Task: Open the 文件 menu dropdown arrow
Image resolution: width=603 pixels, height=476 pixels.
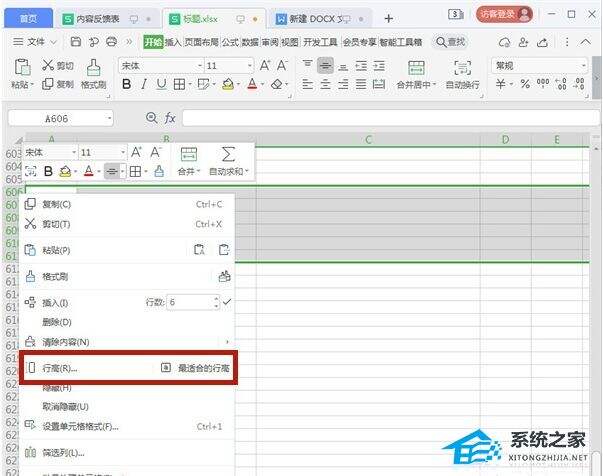Action: click(54, 42)
